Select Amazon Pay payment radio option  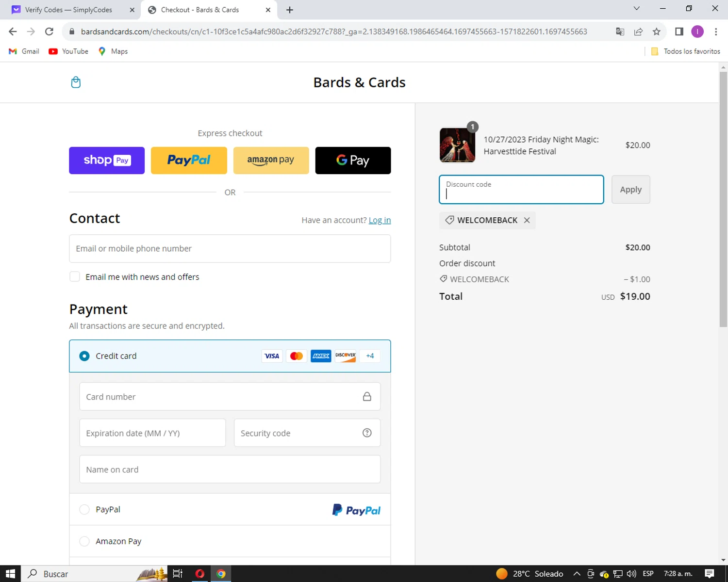click(x=84, y=541)
